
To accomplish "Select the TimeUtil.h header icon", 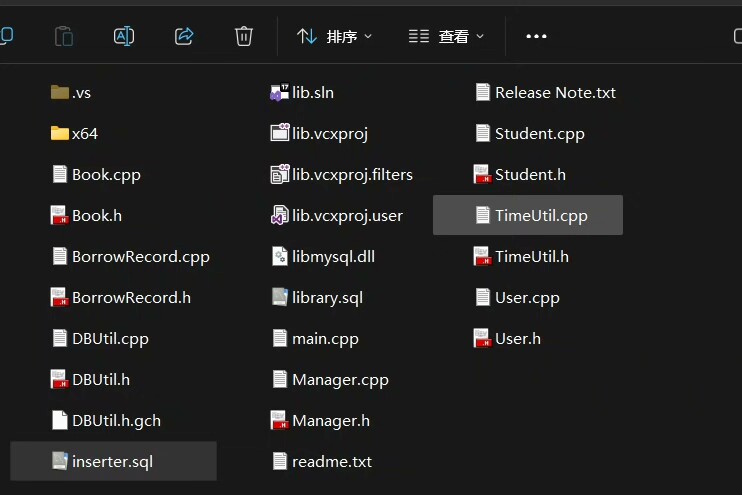I will (482, 256).
